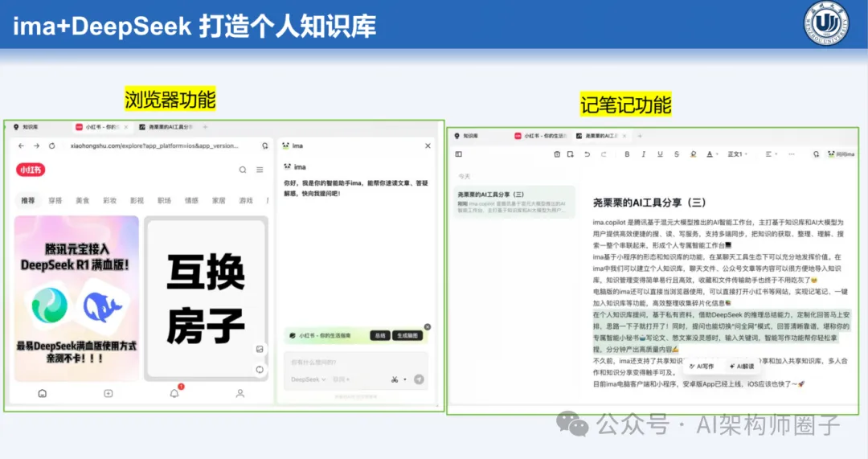Switch to 知识库 tab in notes window
Viewport: 868px width, 459px height.
tap(467, 136)
